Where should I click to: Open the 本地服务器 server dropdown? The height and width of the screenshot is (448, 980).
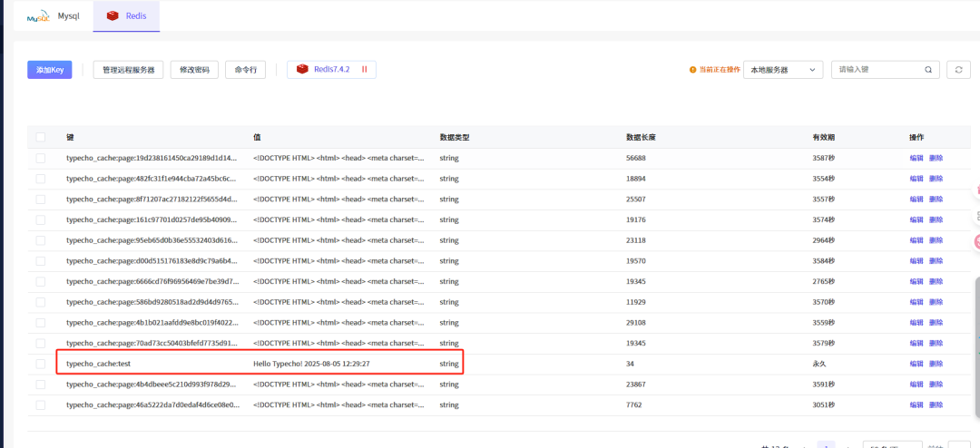[x=783, y=70]
